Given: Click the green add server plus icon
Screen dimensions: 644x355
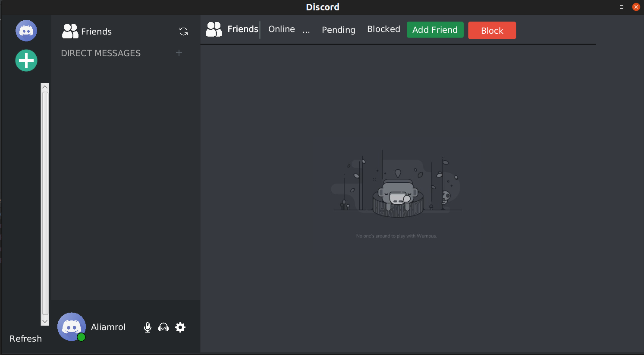Looking at the screenshot, I should click(x=26, y=60).
